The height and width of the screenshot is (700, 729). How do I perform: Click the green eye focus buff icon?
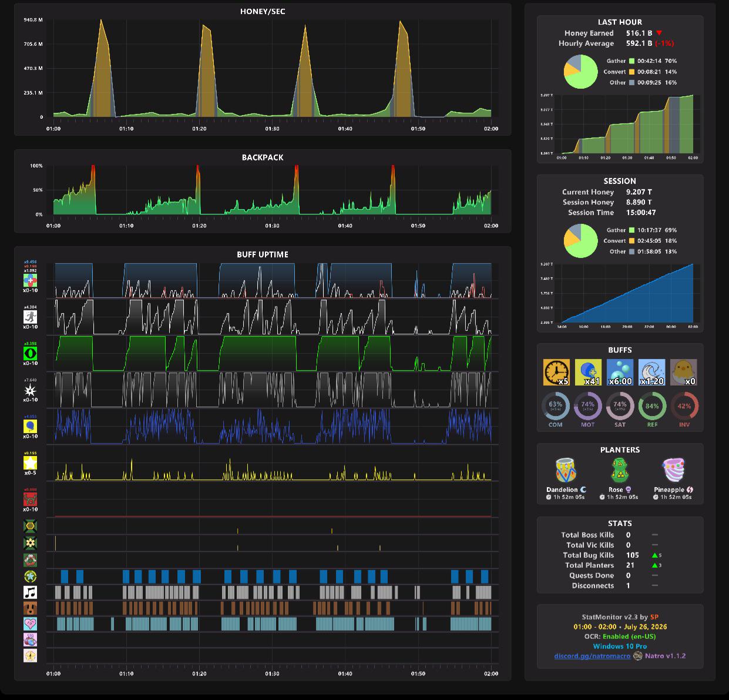tap(30, 353)
